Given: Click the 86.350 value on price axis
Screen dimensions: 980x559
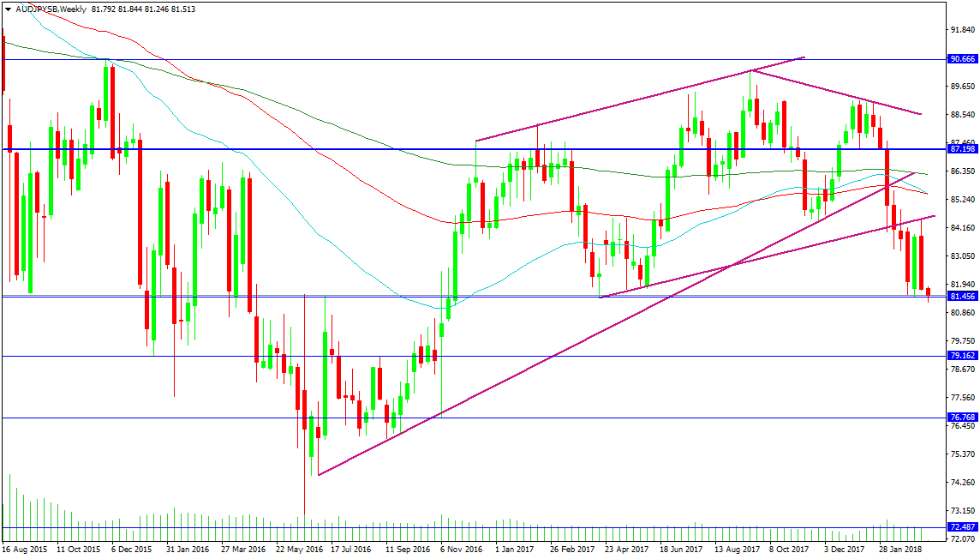Looking at the screenshot, I should click(x=963, y=171).
